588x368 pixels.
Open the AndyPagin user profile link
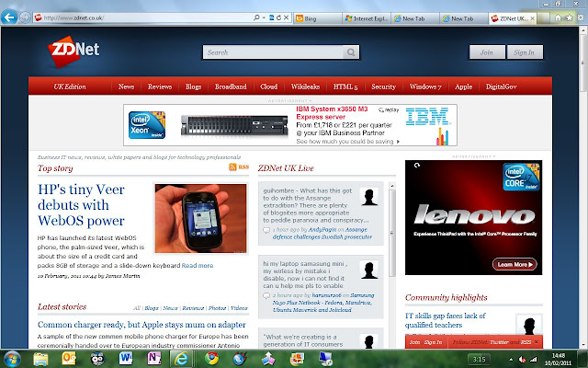coord(322,229)
